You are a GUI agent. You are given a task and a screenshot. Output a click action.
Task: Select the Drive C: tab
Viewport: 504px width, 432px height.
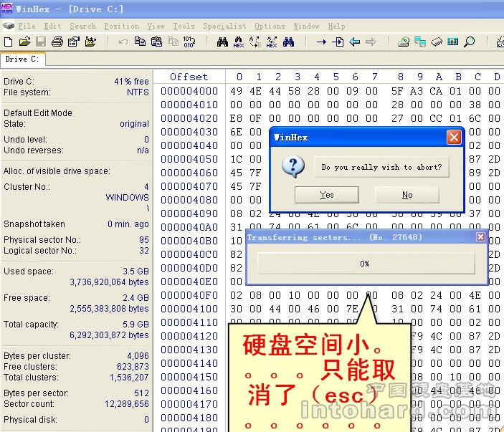click(x=23, y=59)
